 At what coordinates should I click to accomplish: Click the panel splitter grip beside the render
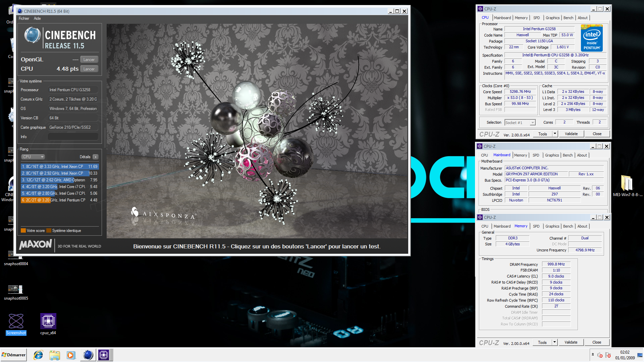pyautogui.click(x=105, y=137)
